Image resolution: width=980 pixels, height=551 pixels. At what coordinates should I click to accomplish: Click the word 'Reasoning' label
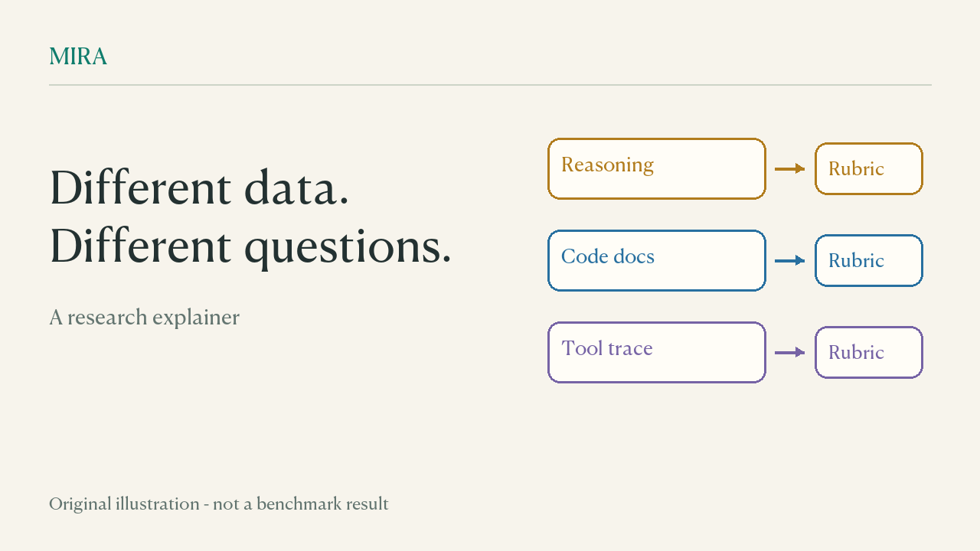pos(607,166)
